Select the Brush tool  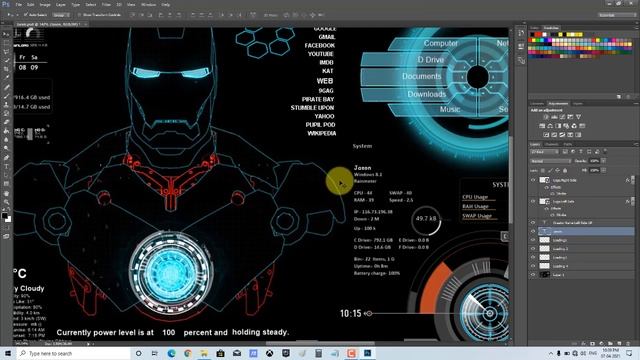click(x=7, y=96)
